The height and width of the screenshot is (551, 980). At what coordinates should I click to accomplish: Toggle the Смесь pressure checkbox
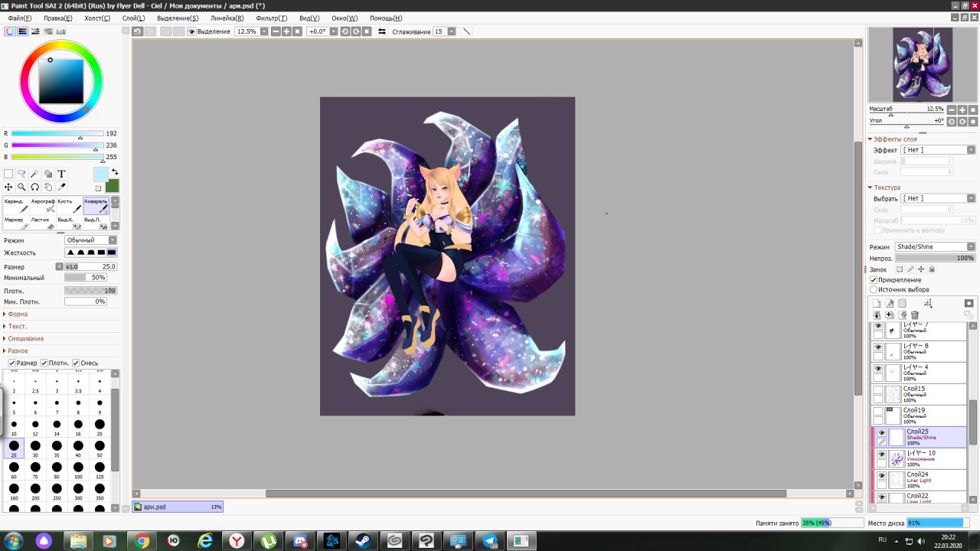pyautogui.click(x=76, y=363)
